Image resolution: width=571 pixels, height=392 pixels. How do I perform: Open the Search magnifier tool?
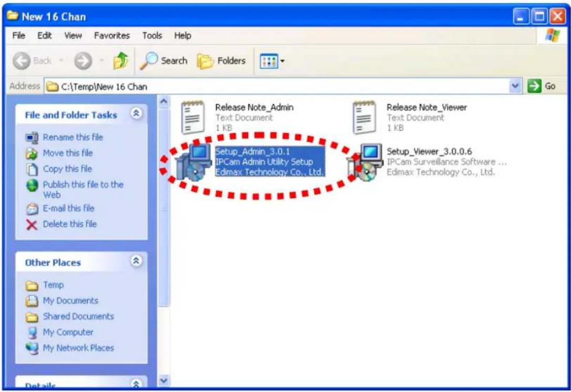click(x=163, y=60)
